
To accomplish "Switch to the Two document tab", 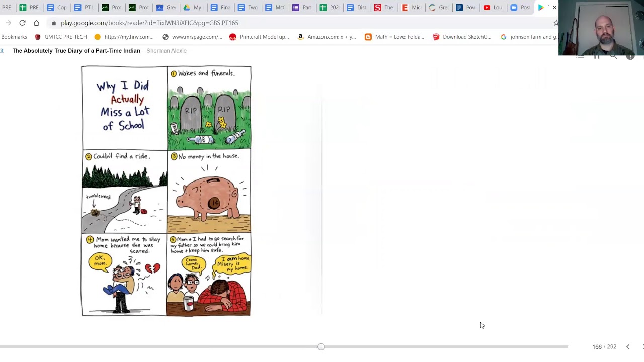I will [247, 8].
